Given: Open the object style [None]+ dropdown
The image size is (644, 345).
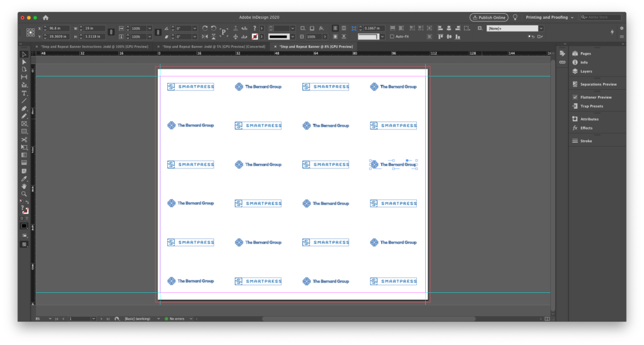Looking at the screenshot, I should click(541, 28).
